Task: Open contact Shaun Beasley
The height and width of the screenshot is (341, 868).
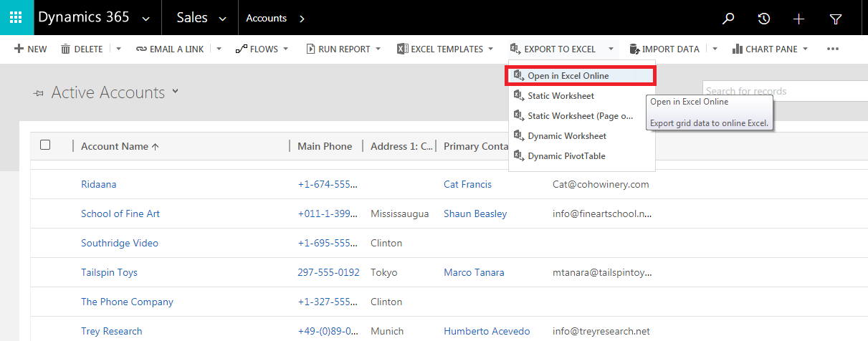Action: 475,213
